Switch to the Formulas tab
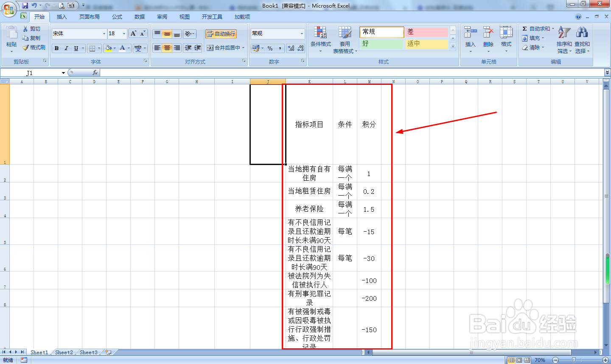The height and width of the screenshot is (364, 611). coord(117,17)
